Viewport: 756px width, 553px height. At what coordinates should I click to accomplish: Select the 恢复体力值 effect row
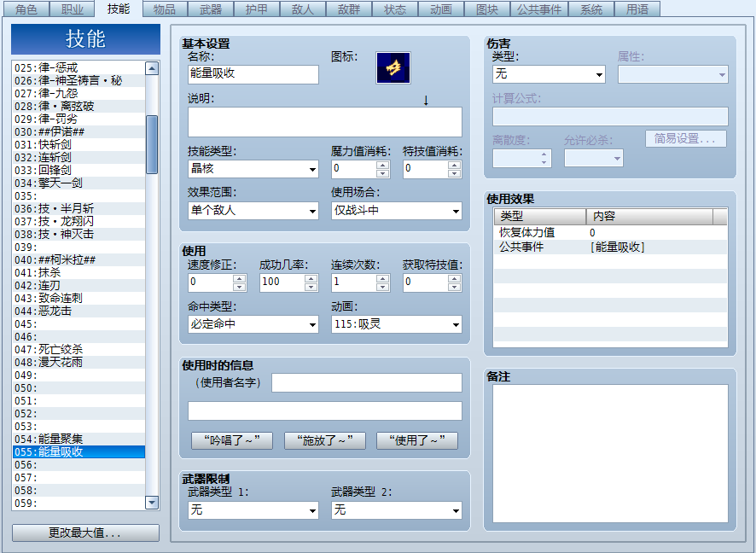610,232
